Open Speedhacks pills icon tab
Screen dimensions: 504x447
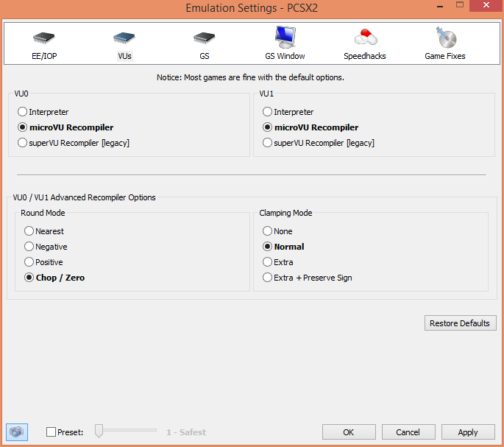click(365, 37)
